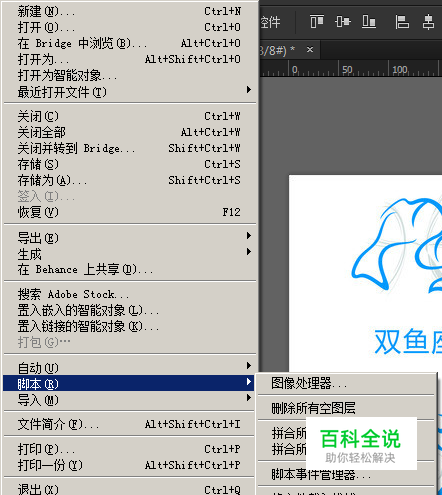Select 打印(P) menu item
Image resolution: width=442 pixels, height=495 pixels.
pyautogui.click(x=129, y=449)
